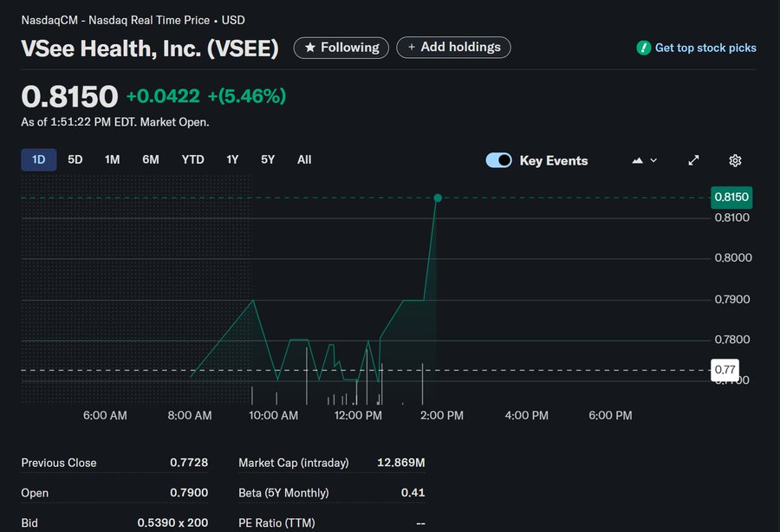Screen dimensions: 780x532
Task: Click the Market Cap (intraday) label
Action: pyautogui.click(x=294, y=463)
